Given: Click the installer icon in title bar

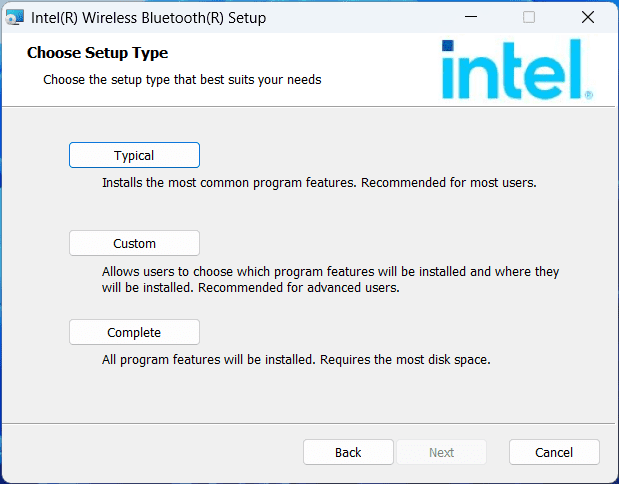Looking at the screenshot, I should (15, 17).
